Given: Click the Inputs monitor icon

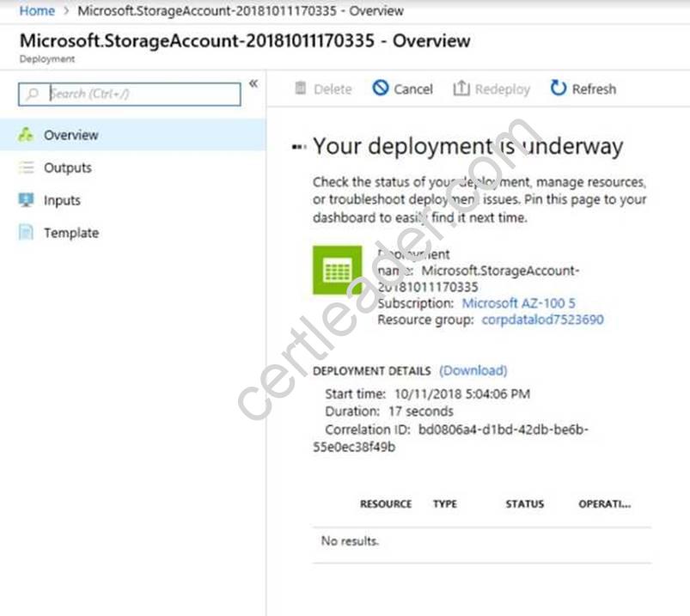Looking at the screenshot, I should click(26, 200).
